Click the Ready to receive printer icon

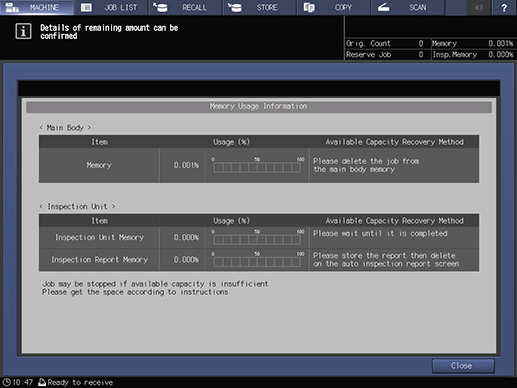(x=42, y=382)
